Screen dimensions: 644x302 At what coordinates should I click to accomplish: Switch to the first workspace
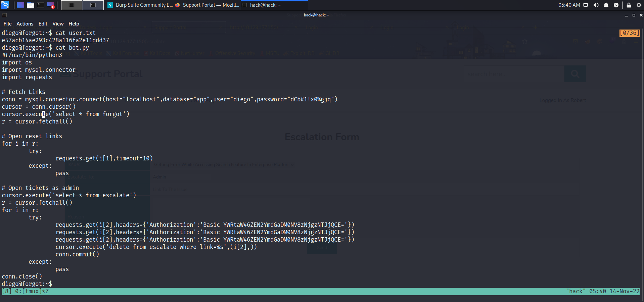(72, 5)
